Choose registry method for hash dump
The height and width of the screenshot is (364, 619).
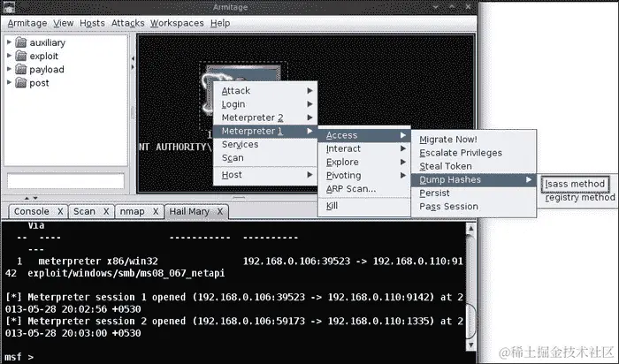coord(579,198)
